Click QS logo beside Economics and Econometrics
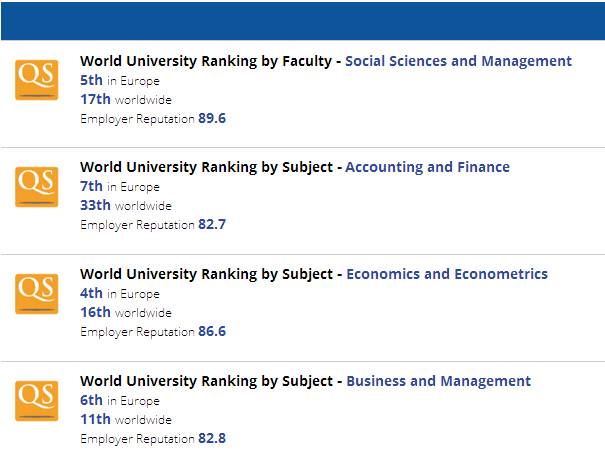The width and height of the screenshot is (605, 457). point(37,294)
